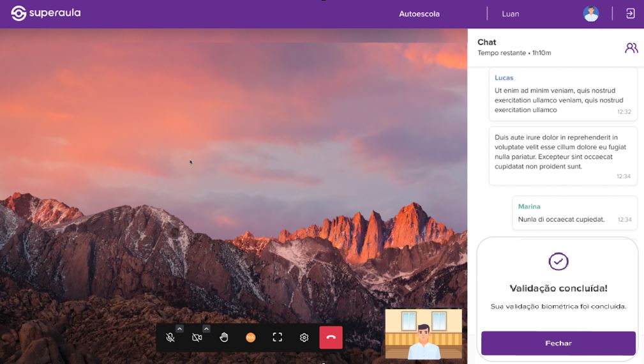
Task: Expand microphone options chevron
Action: pyautogui.click(x=179, y=329)
